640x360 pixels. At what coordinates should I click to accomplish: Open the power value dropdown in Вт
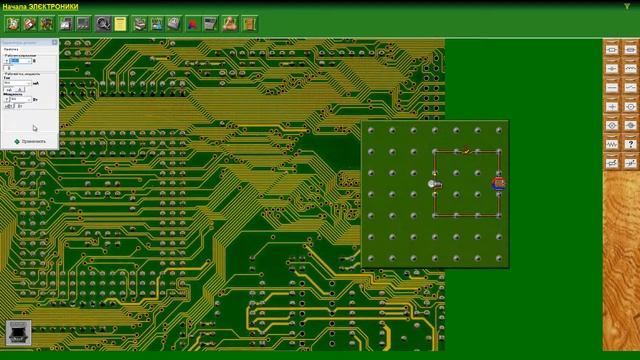tap(29, 100)
